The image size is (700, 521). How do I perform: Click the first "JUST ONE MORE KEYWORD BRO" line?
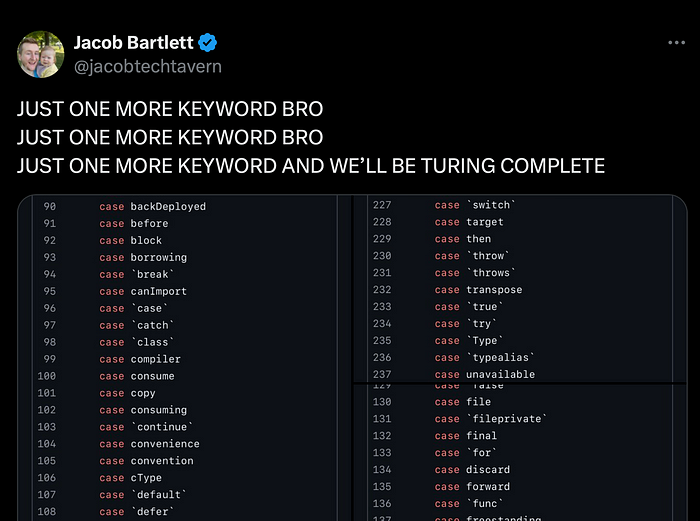170,109
